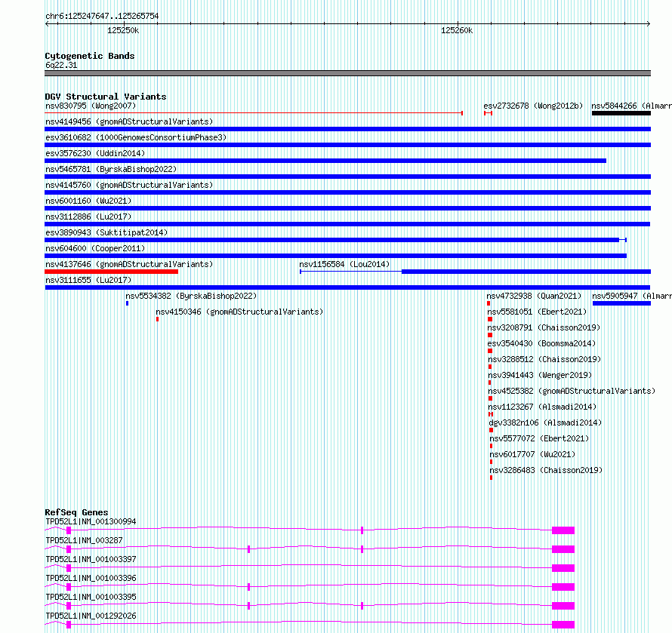
Task: Select the Cytogenetic Bands track title
Action: (x=90, y=56)
